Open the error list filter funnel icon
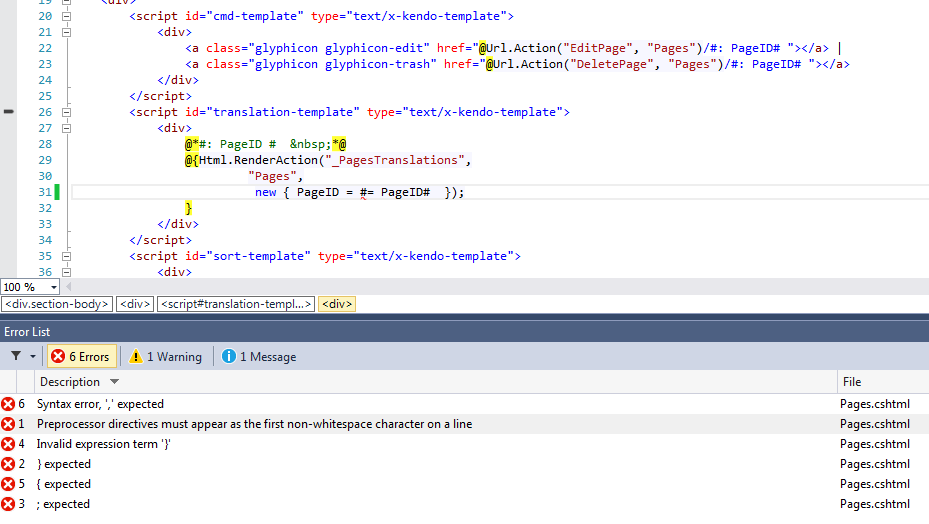This screenshot has height=524, width=929. point(17,356)
